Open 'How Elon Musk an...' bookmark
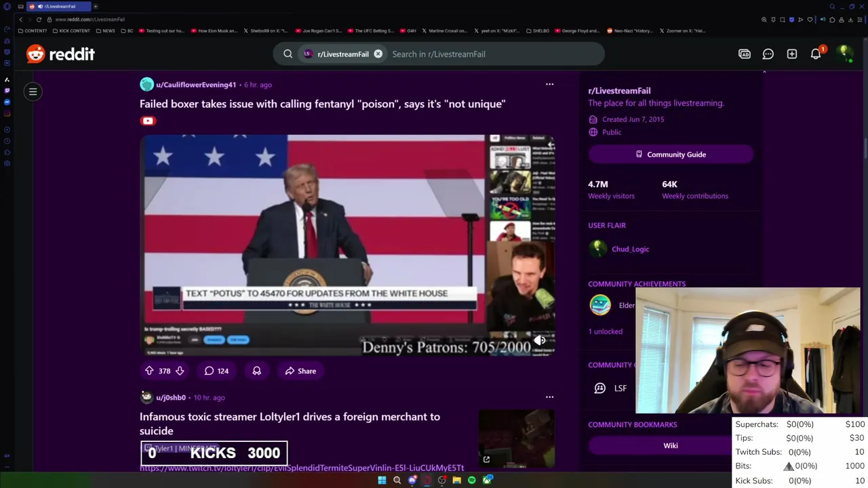Screen dimensions: 868x488 (x=214, y=30)
